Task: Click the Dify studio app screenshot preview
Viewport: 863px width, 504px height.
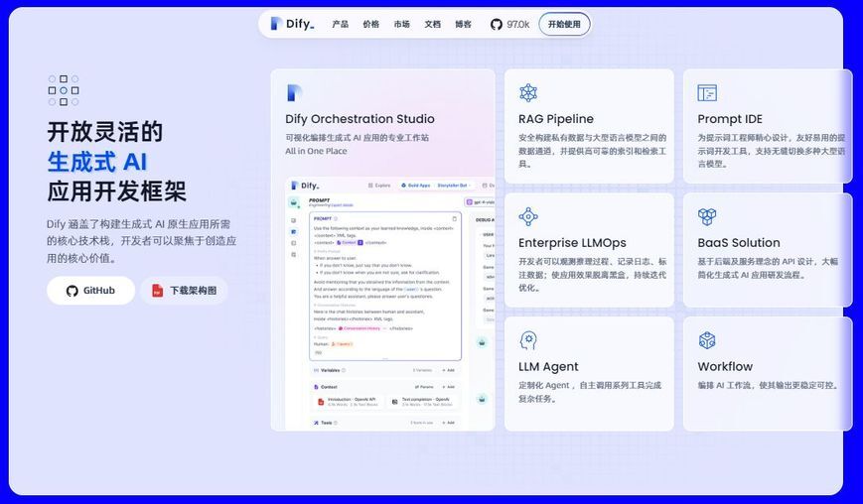Action: (389, 304)
